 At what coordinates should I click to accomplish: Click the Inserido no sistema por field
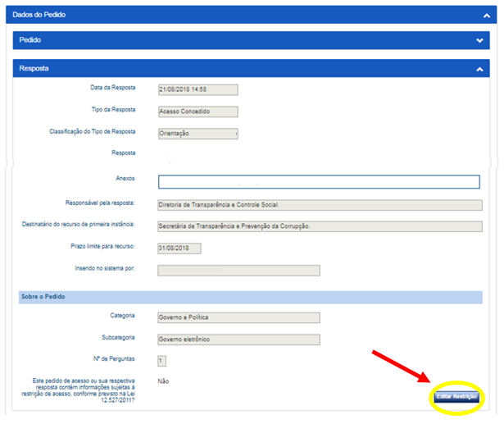tap(238, 271)
